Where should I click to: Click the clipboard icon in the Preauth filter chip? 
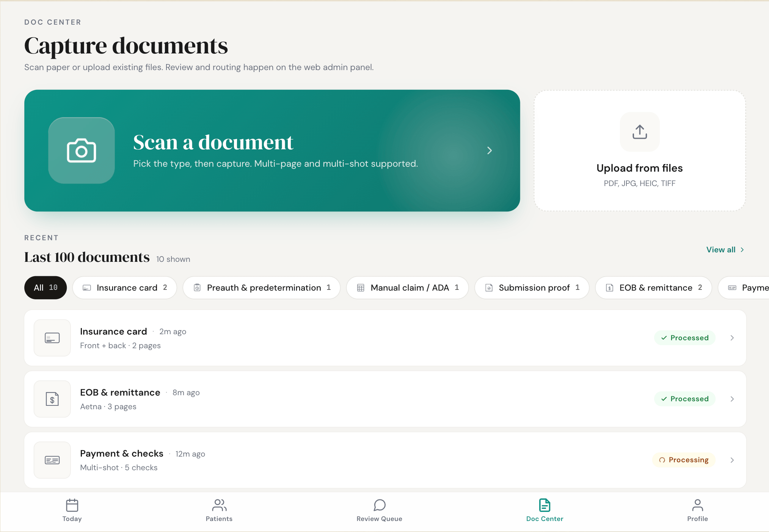pyautogui.click(x=197, y=288)
